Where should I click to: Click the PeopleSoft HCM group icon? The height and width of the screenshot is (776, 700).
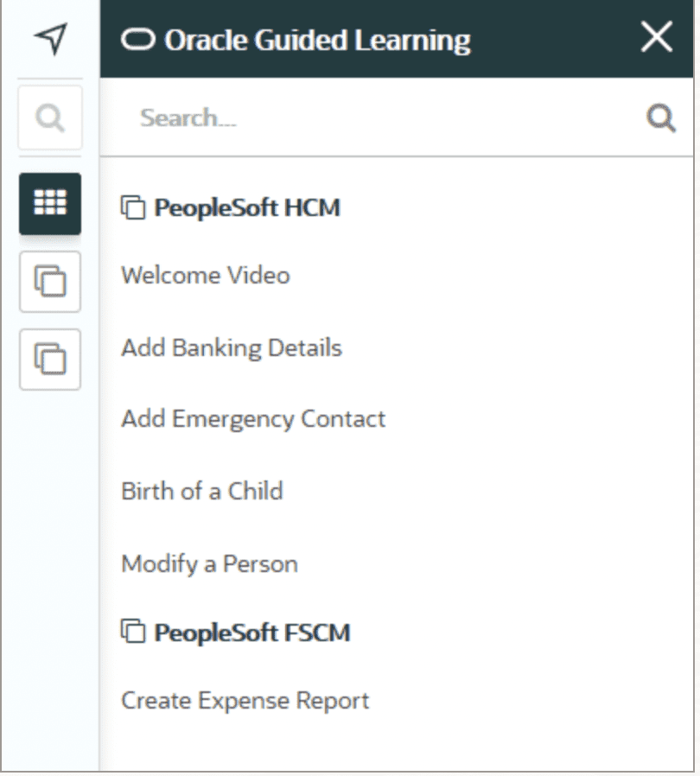click(x=133, y=207)
